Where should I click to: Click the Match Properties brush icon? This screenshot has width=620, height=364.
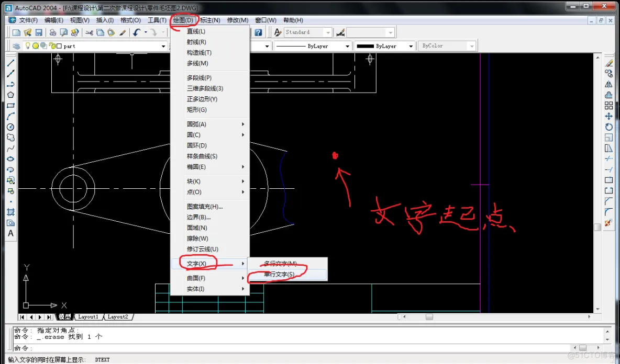tap(123, 32)
